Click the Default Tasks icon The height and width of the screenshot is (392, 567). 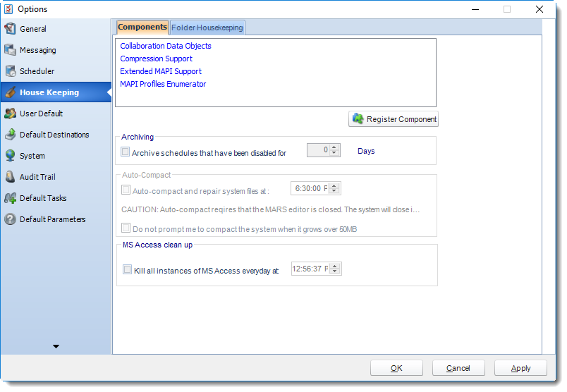[10, 198]
